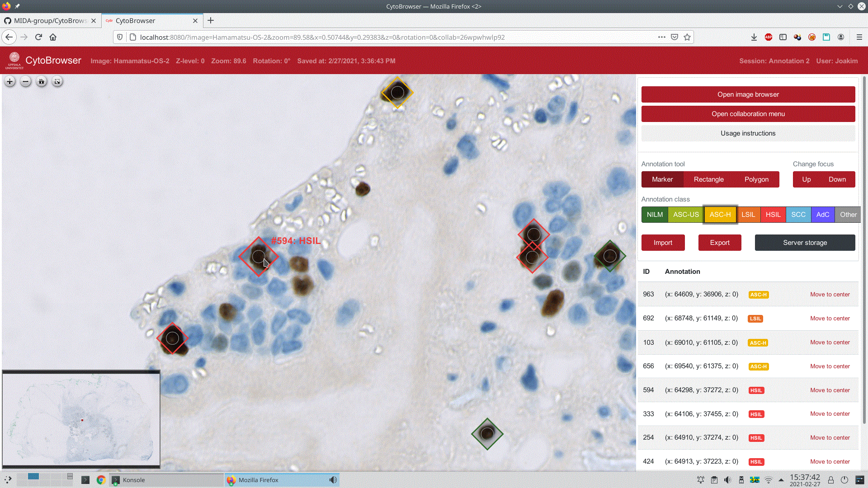This screenshot has height=488, width=868.
Task: Show hidden system tray icons arrow
Action: pyautogui.click(x=781, y=480)
